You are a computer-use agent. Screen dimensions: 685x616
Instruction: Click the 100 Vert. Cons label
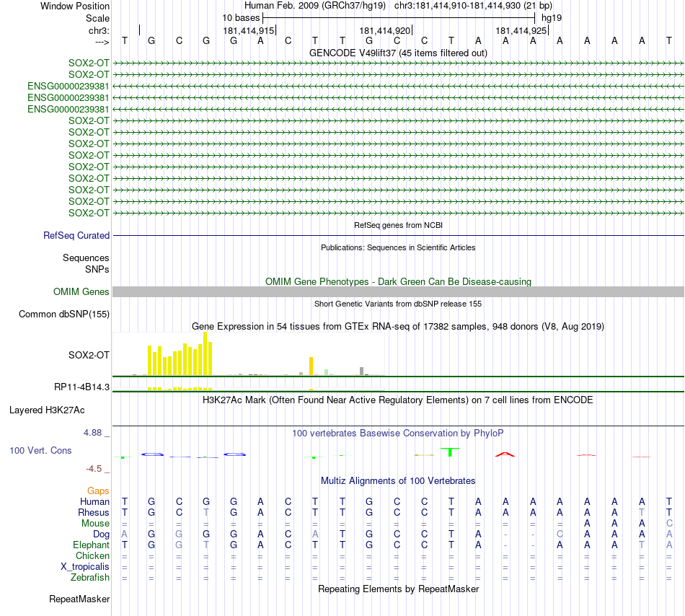click(40, 450)
